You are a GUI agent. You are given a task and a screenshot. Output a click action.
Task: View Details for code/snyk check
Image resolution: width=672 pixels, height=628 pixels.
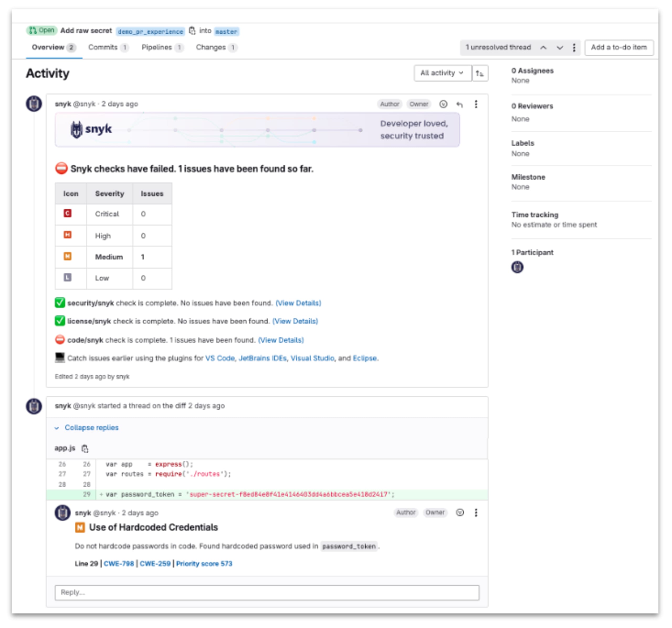(x=281, y=340)
